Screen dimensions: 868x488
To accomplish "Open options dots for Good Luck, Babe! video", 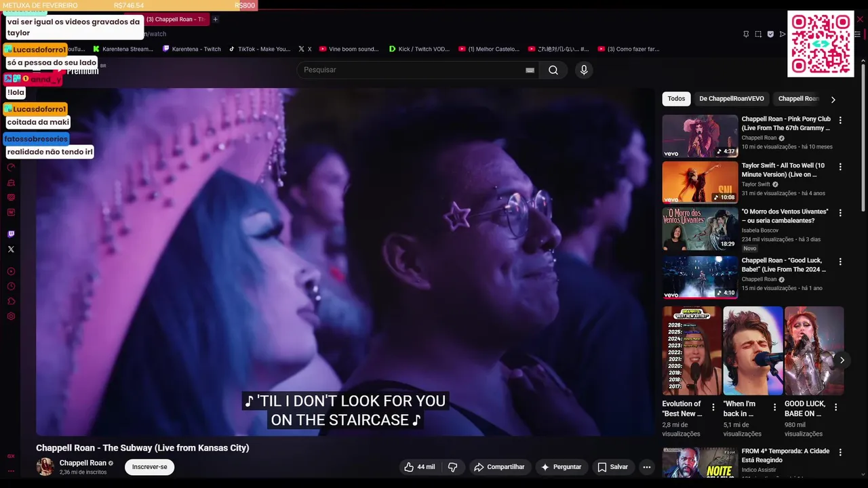I will tap(840, 262).
